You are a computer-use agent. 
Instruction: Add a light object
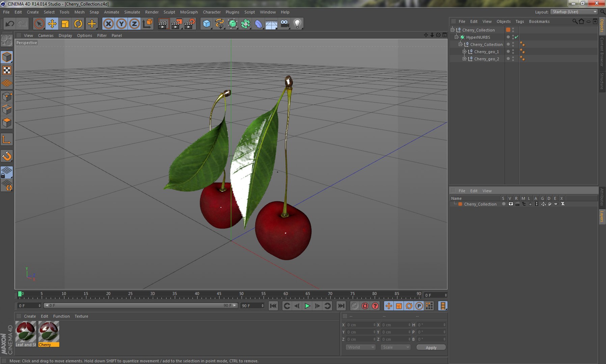298,24
